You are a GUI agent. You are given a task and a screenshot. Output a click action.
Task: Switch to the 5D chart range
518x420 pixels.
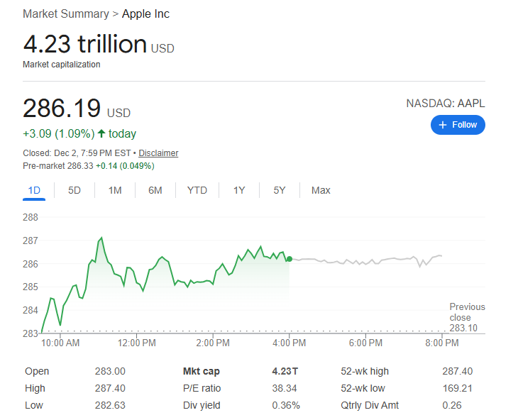click(75, 191)
